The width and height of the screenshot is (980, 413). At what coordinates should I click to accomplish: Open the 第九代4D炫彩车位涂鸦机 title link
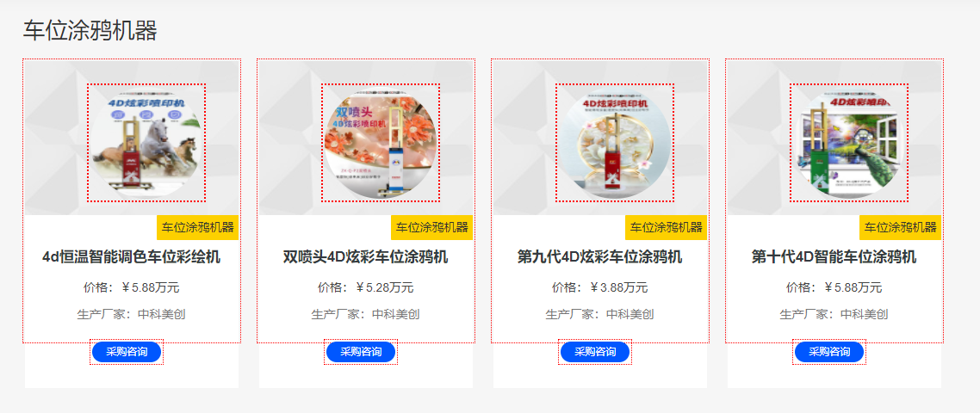tap(600, 256)
